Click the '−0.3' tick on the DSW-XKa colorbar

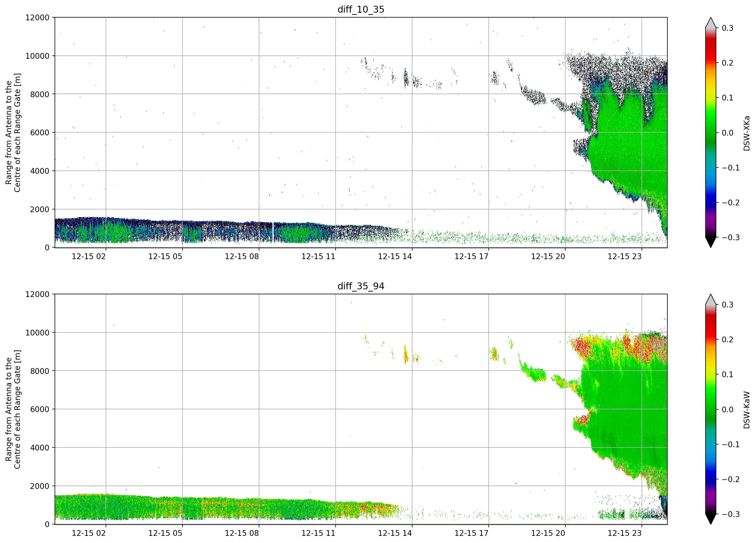coord(731,237)
